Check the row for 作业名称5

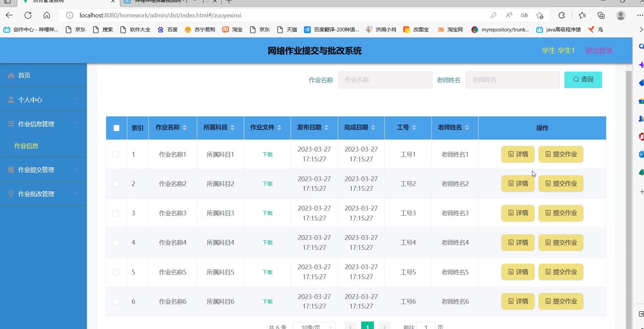pos(116,272)
